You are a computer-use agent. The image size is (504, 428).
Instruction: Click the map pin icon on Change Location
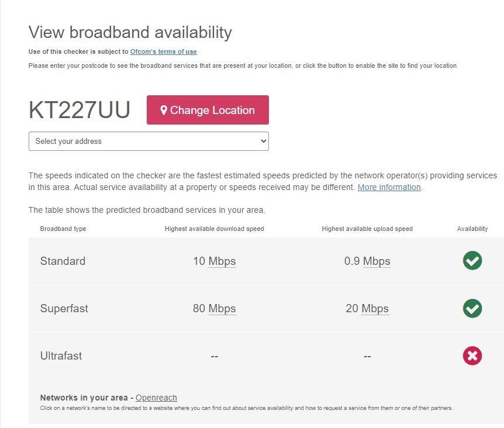coord(164,110)
